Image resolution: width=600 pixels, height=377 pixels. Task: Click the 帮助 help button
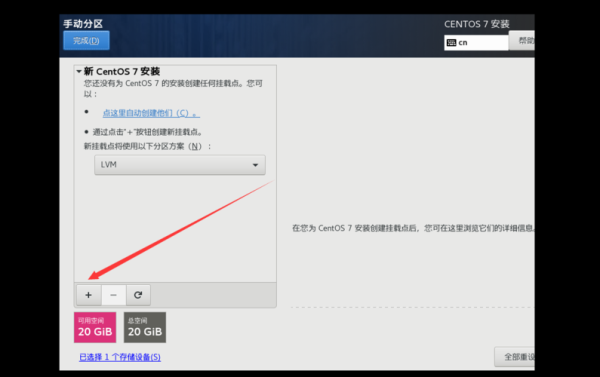click(522, 40)
